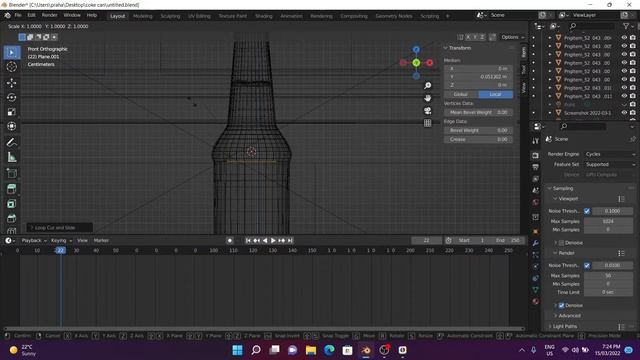640x360 pixels.
Task: Jump to the timeline start frame
Action: (x=248, y=240)
